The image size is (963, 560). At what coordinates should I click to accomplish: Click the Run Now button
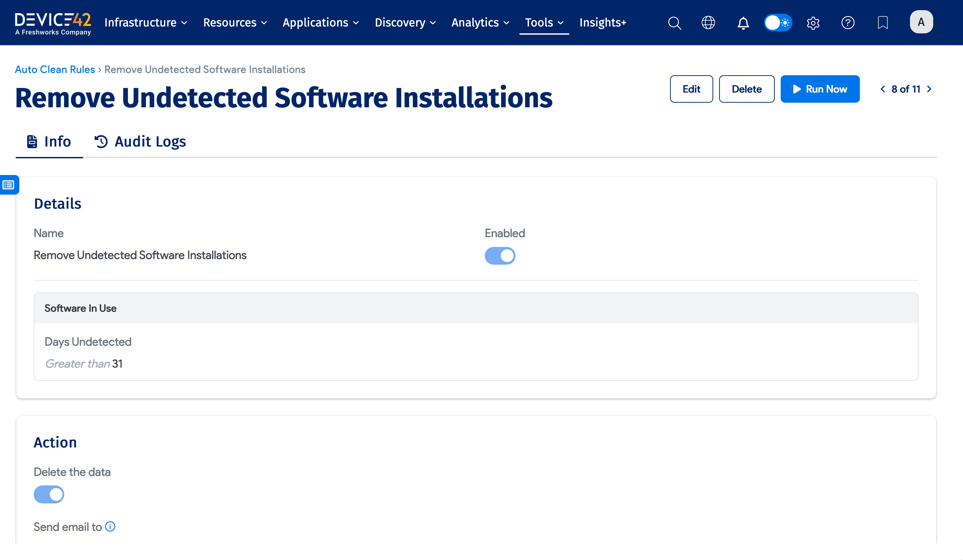820,89
